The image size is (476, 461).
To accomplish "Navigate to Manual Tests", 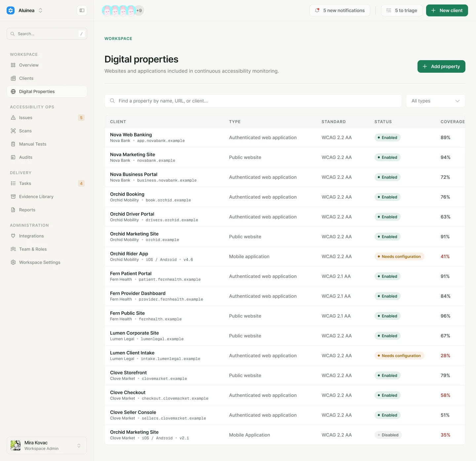I will tap(47, 144).
